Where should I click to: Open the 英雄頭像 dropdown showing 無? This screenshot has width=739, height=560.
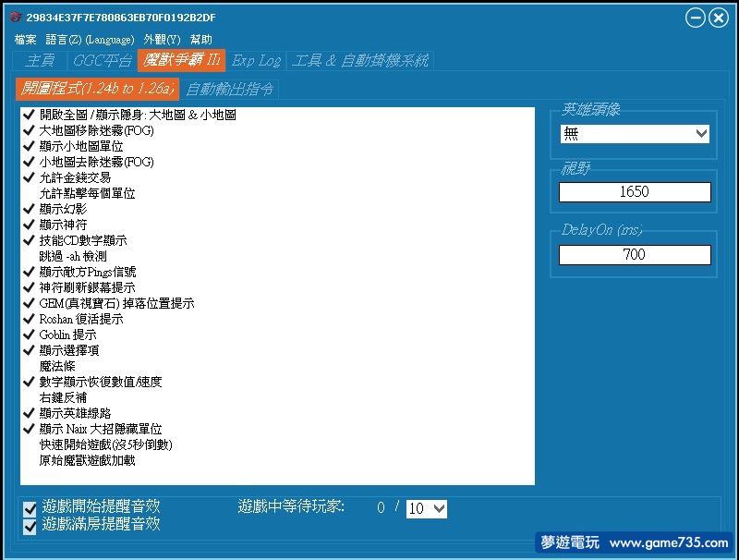(x=635, y=134)
